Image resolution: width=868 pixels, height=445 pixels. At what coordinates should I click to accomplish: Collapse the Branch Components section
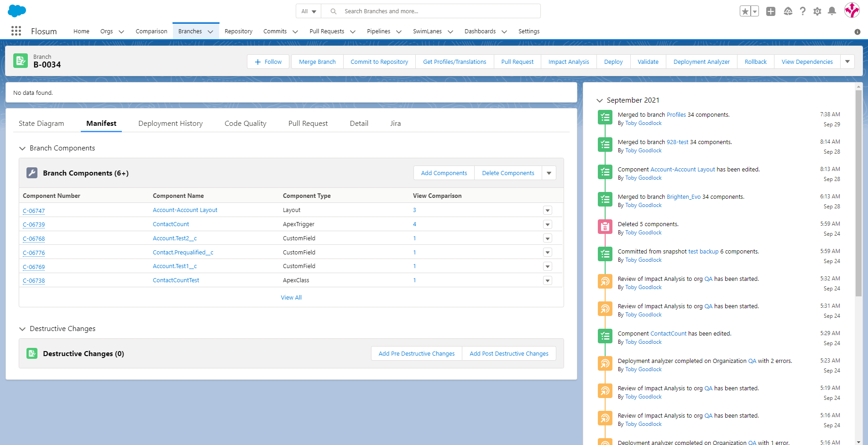click(22, 148)
